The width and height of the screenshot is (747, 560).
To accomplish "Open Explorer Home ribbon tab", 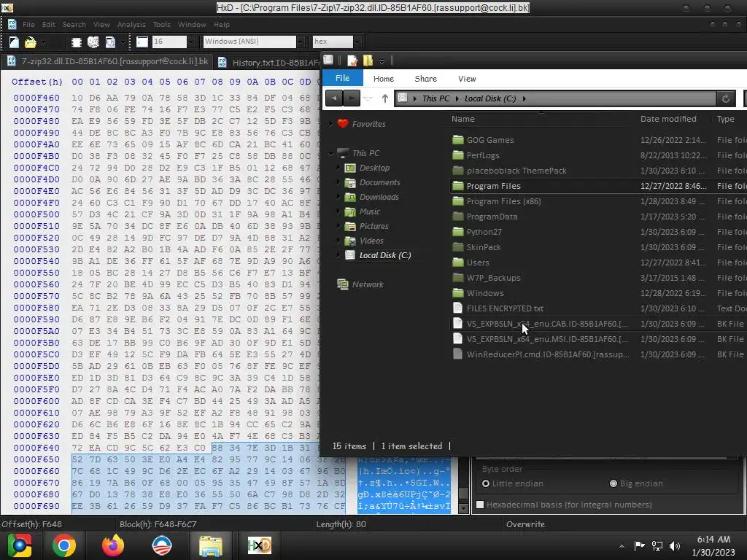I will 384,79.
